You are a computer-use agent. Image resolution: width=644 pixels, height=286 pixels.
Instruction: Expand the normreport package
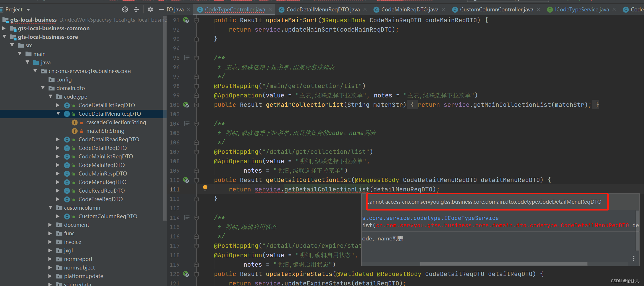(50, 259)
